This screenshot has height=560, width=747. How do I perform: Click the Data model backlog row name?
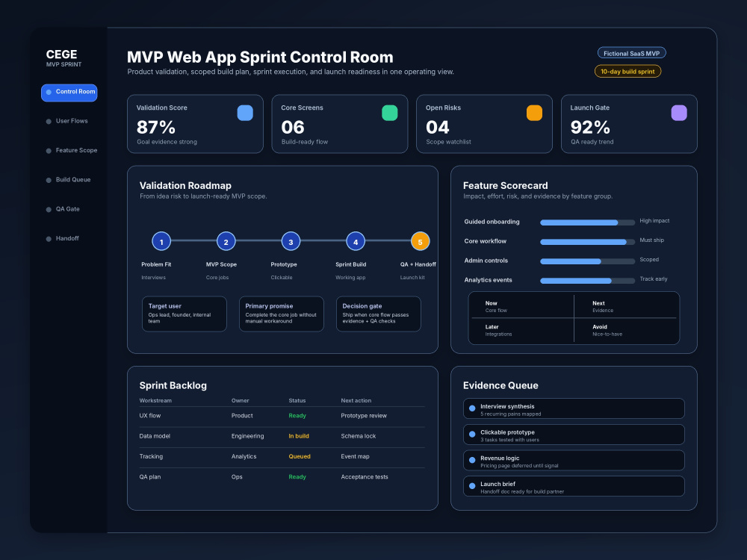coord(155,436)
